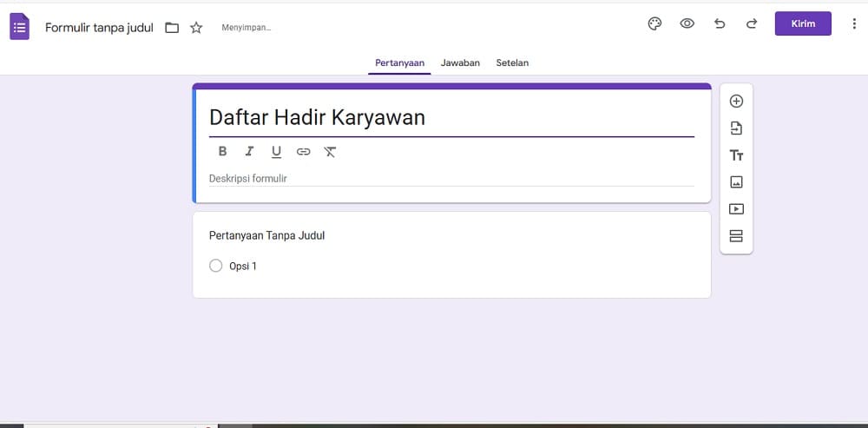Click the Deskripsi formulir description field

pyautogui.click(x=451, y=178)
